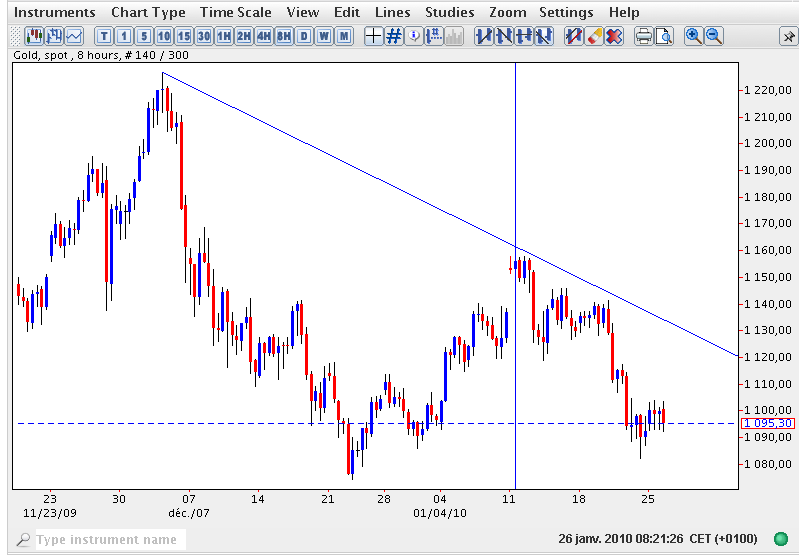This screenshot has width=799, height=559.
Task: Expand the Time Scale menu
Action: click(x=236, y=12)
